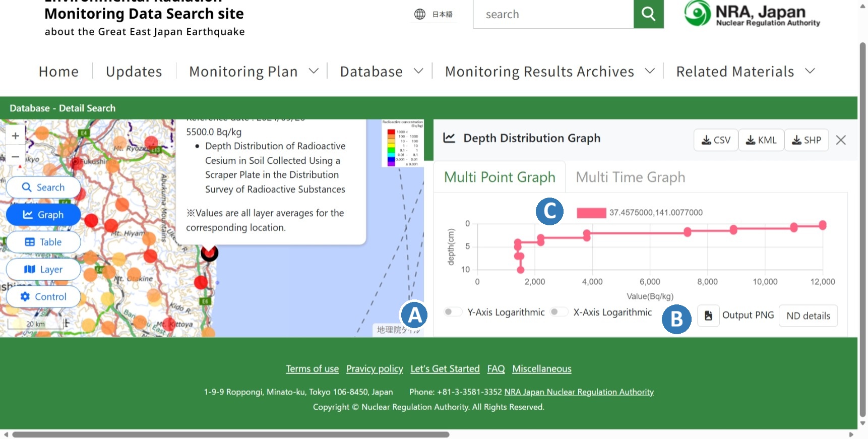Switch to the Multi Time Graph tab

coord(630,177)
